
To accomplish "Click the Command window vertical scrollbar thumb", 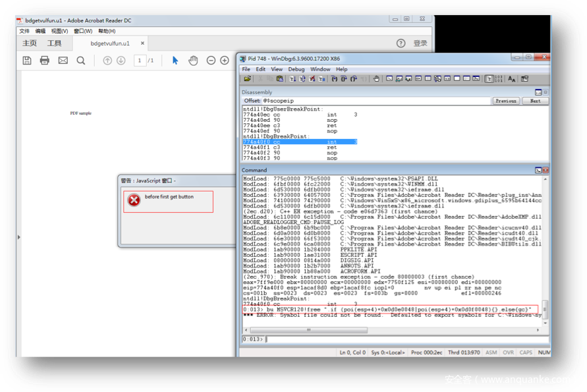I will [x=545, y=309].
